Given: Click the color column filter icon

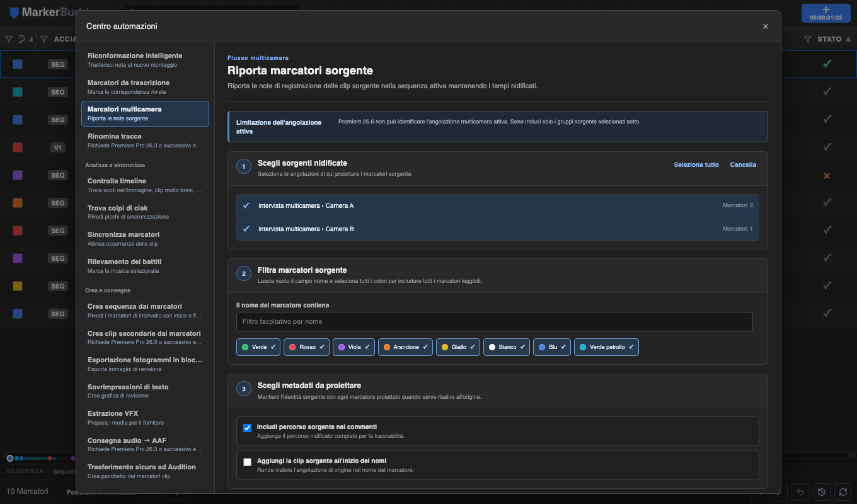Looking at the screenshot, I should (9, 39).
